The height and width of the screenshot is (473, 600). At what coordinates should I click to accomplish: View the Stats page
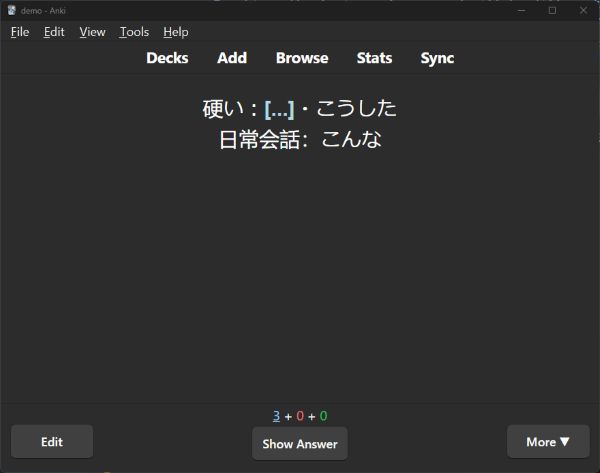[x=374, y=58]
